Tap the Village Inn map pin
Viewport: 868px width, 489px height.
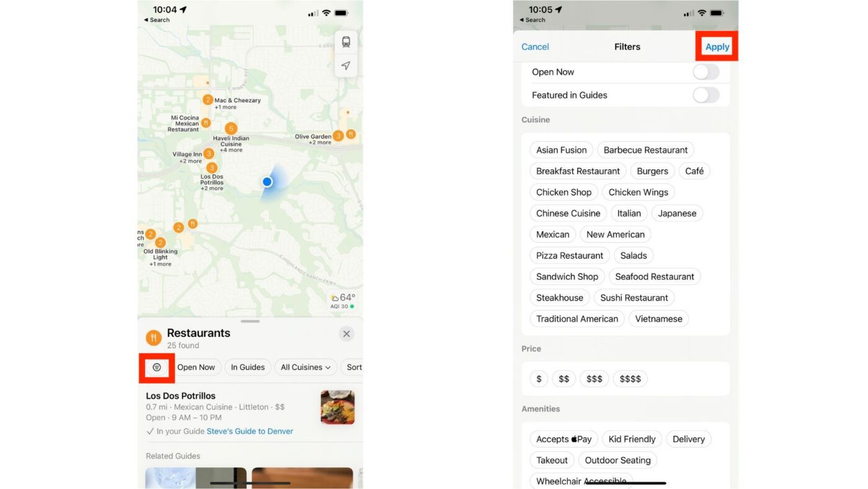[x=209, y=153]
